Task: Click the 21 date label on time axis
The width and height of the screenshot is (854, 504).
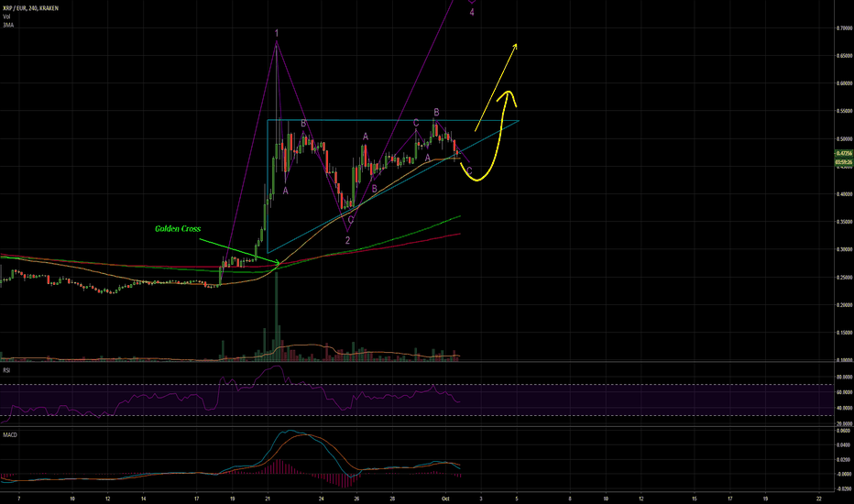Action: (268, 499)
